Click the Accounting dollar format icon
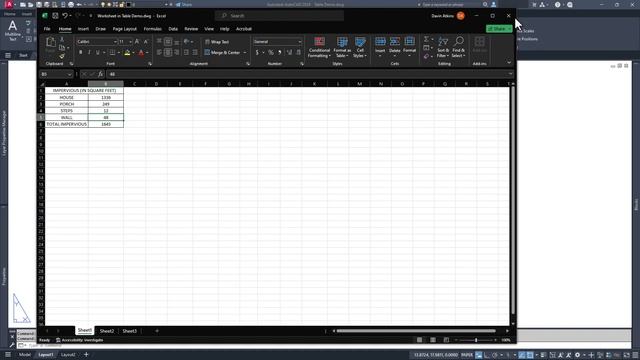 click(257, 53)
